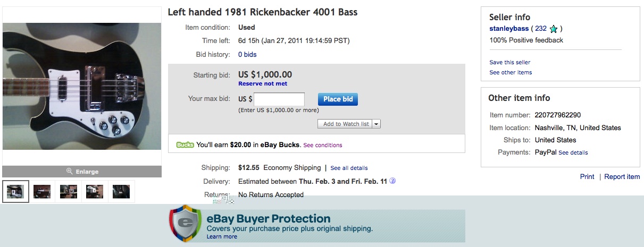Click the green feedback star icon

[x=554, y=29]
